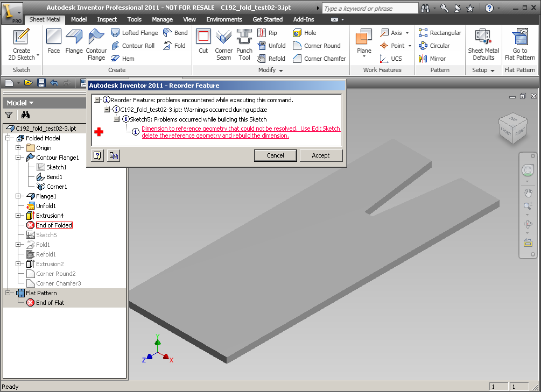Image resolution: width=541 pixels, height=392 pixels.
Task: Click Go to Flat Pattern
Action: tap(519, 45)
